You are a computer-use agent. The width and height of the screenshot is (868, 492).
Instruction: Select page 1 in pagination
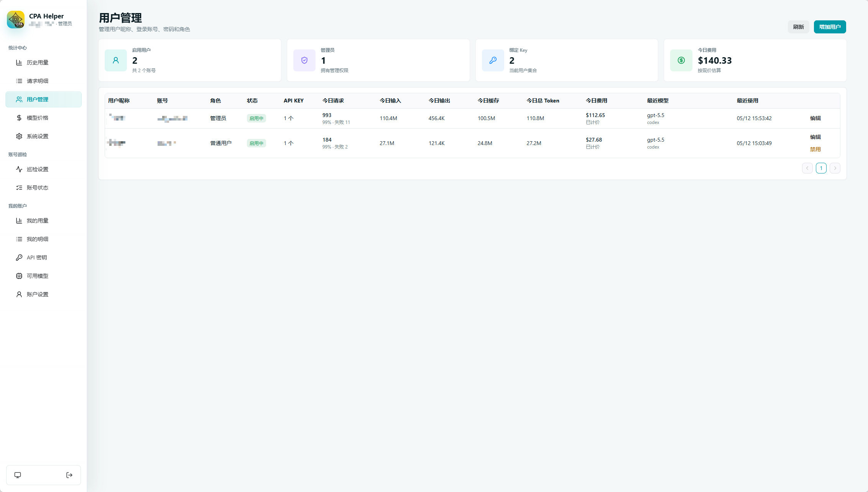click(821, 168)
